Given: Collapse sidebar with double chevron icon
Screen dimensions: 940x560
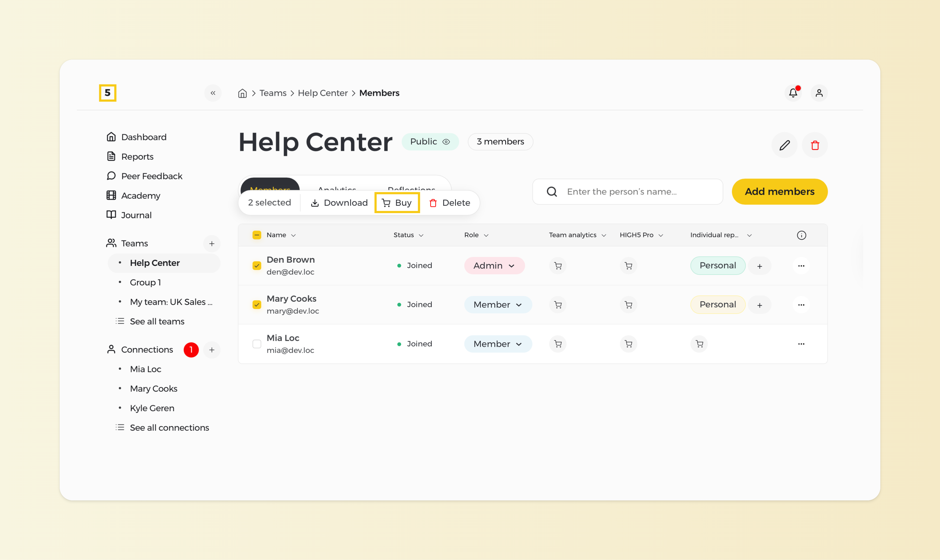Looking at the screenshot, I should tap(213, 93).
